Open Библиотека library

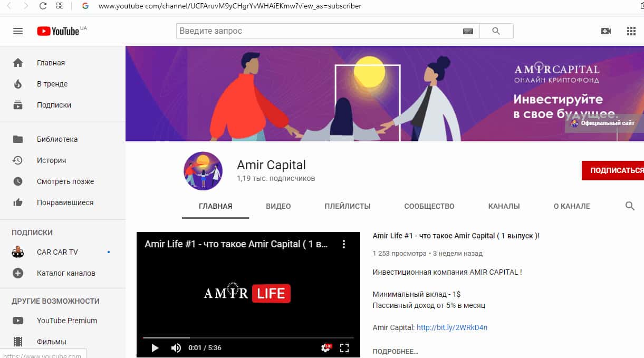63,139
